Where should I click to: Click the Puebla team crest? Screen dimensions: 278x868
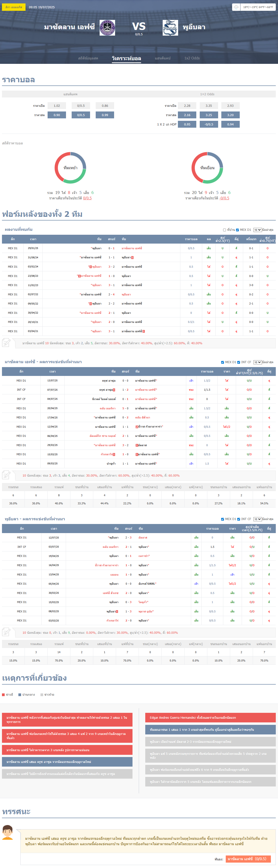(170, 28)
